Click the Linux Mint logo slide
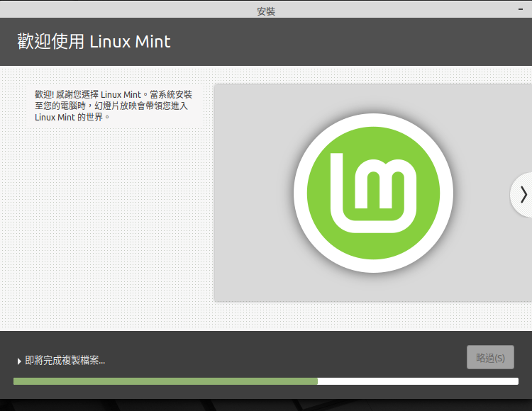Image resolution: width=532 pixels, height=411 pixels. 373,193
